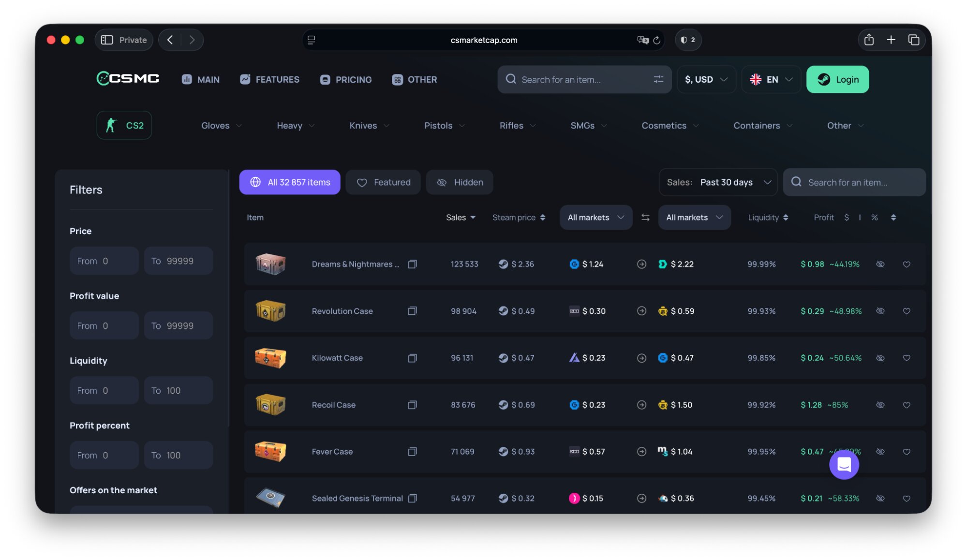Image resolution: width=967 pixels, height=560 pixels.
Task: Switch to the Featured tab
Action: 383,182
